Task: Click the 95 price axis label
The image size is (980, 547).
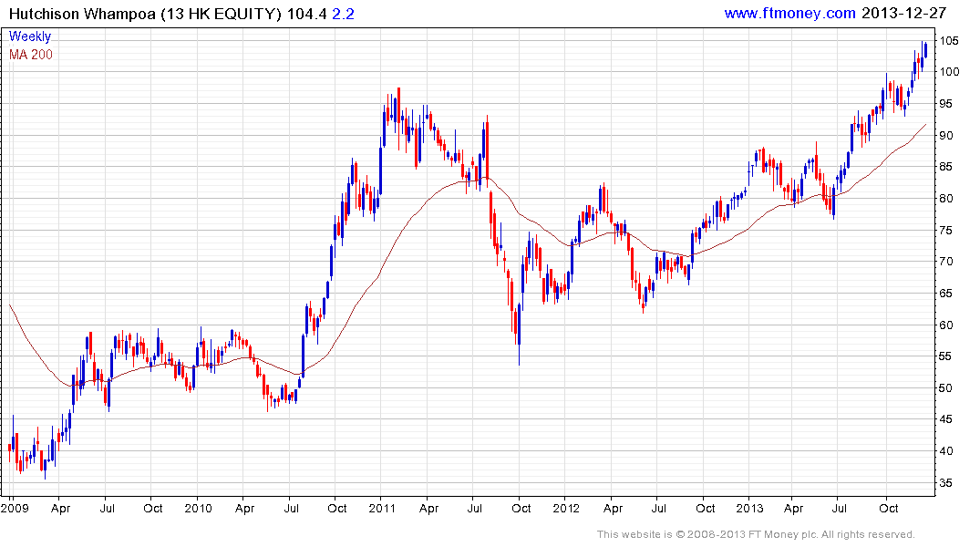Action: (946, 104)
